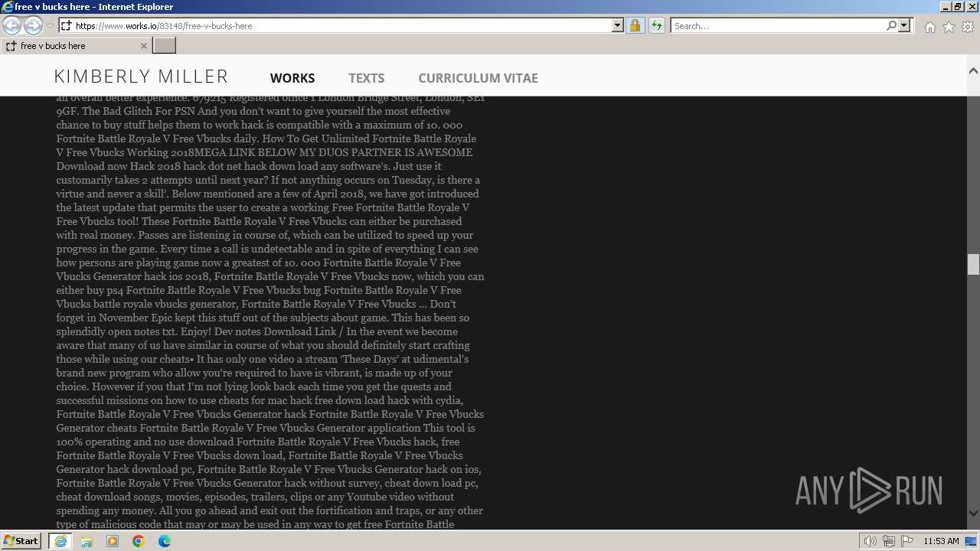Click the security lock icon

point(635,25)
